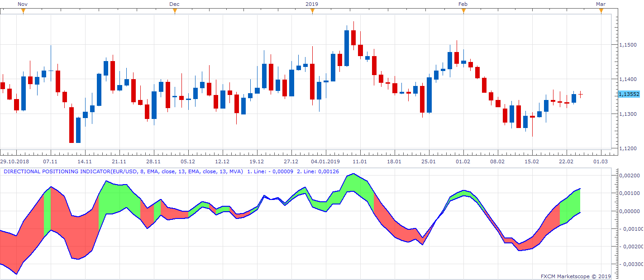Click the 21.11 date label

click(x=119, y=161)
